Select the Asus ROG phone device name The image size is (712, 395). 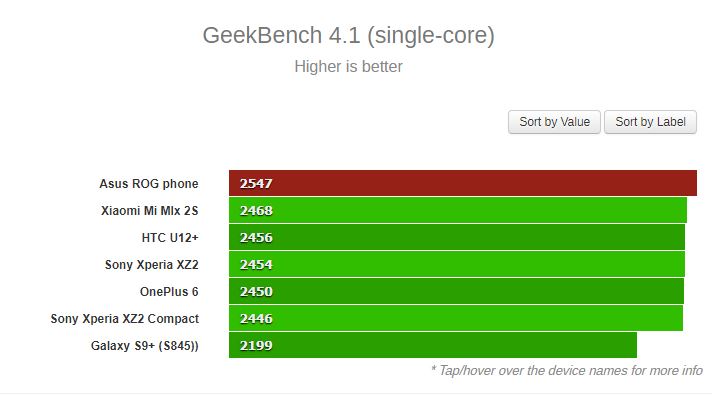149,183
